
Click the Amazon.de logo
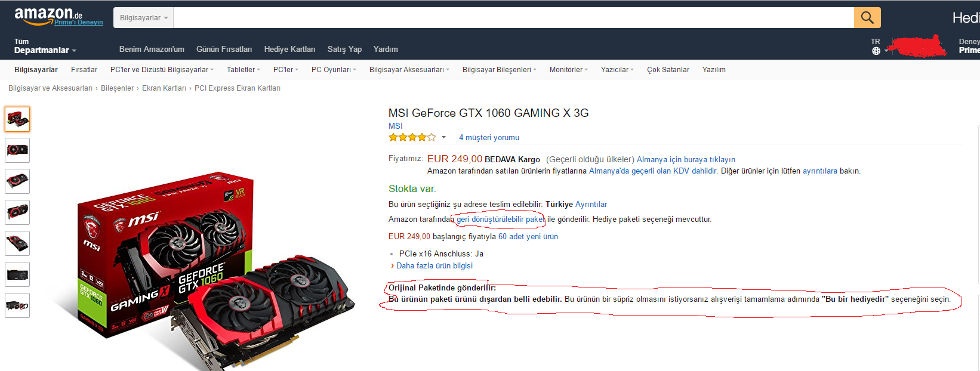pyautogui.click(x=48, y=16)
